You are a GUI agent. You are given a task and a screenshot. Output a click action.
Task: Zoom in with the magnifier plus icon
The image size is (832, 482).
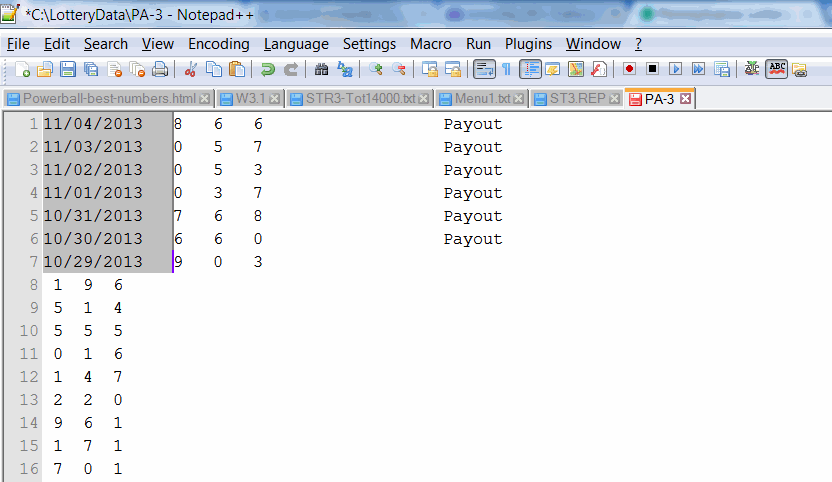376,70
